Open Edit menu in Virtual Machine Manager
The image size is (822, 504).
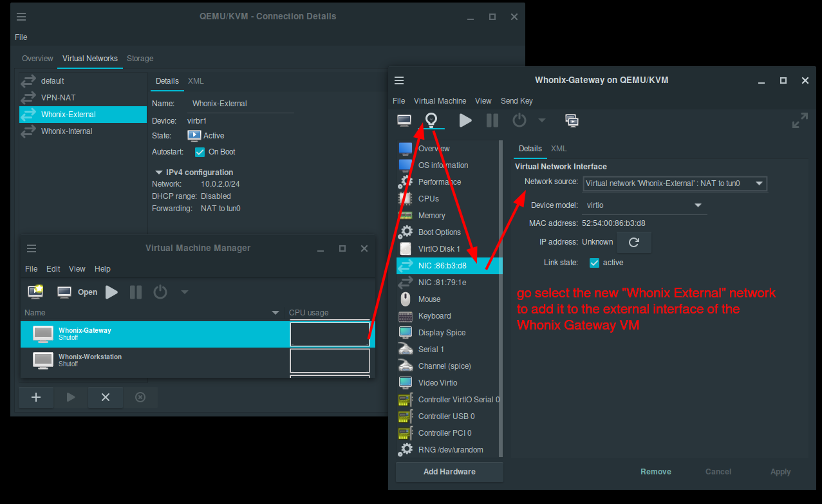pos(53,269)
